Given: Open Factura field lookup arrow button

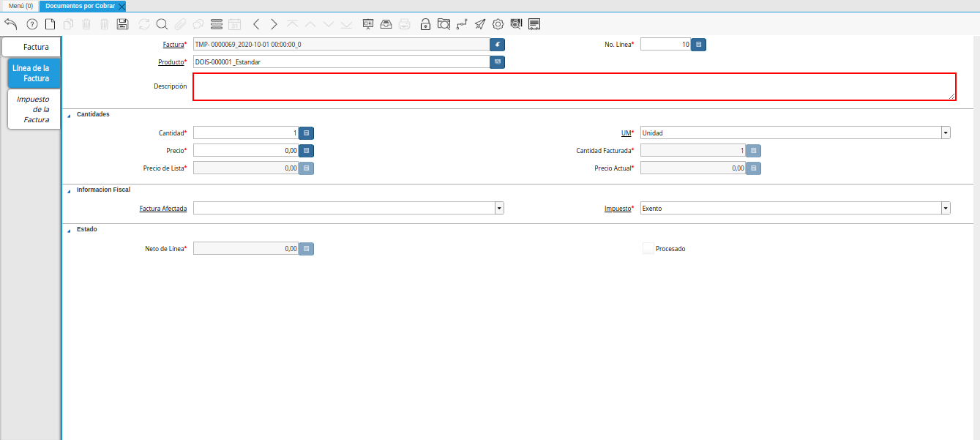Looking at the screenshot, I should tap(498, 45).
